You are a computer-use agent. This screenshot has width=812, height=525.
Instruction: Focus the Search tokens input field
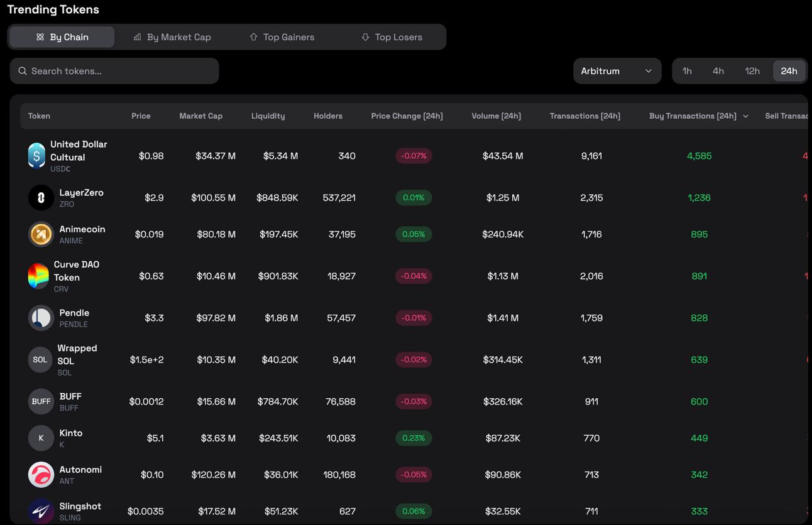point(114,71)
